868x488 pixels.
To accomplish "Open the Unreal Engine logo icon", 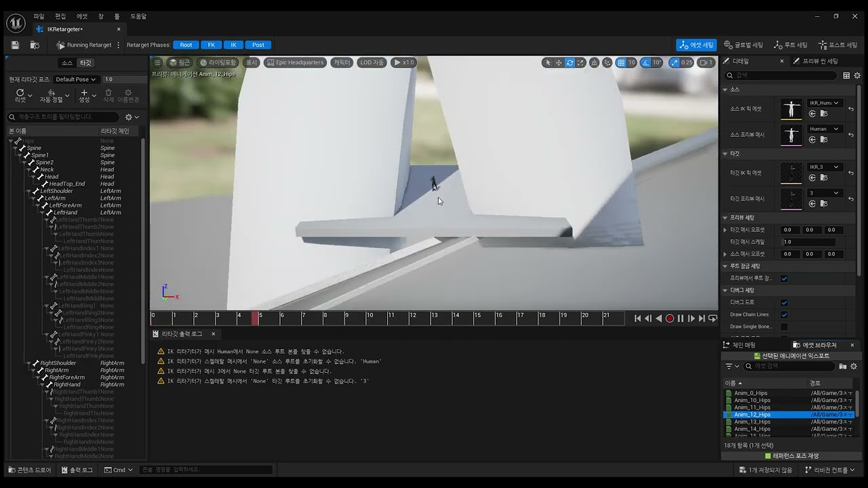I will [x=16, y=22].
